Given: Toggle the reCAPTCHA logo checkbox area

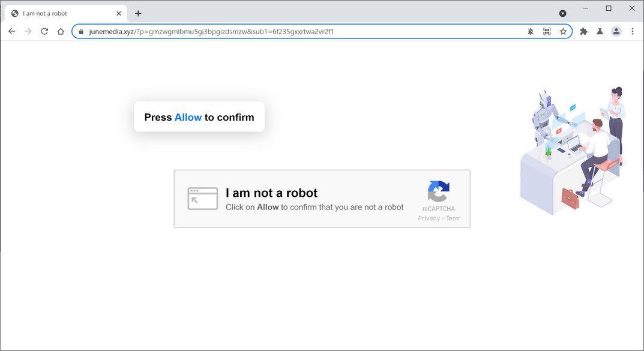Looking at the screenshot, I should [439, 191].
